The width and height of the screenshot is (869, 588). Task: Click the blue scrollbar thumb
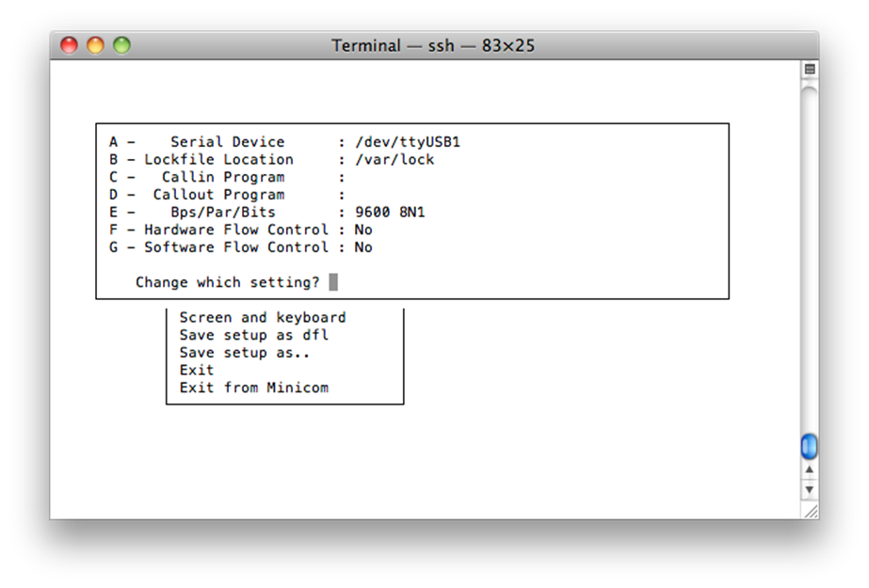(x=809, y=446)
